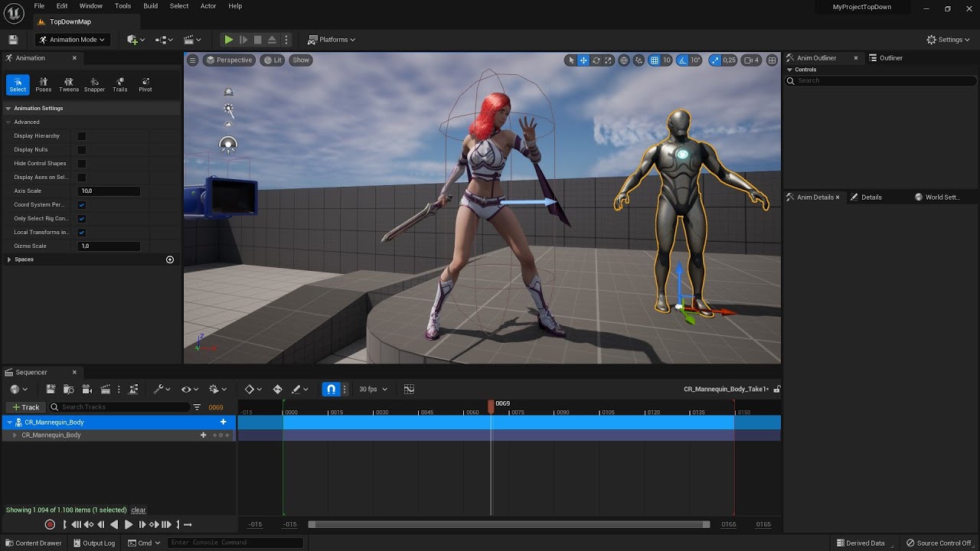The height and width of the screenshot is (551, 980).
Task: Collapse the Advanced section
Action: pos(8,122)
